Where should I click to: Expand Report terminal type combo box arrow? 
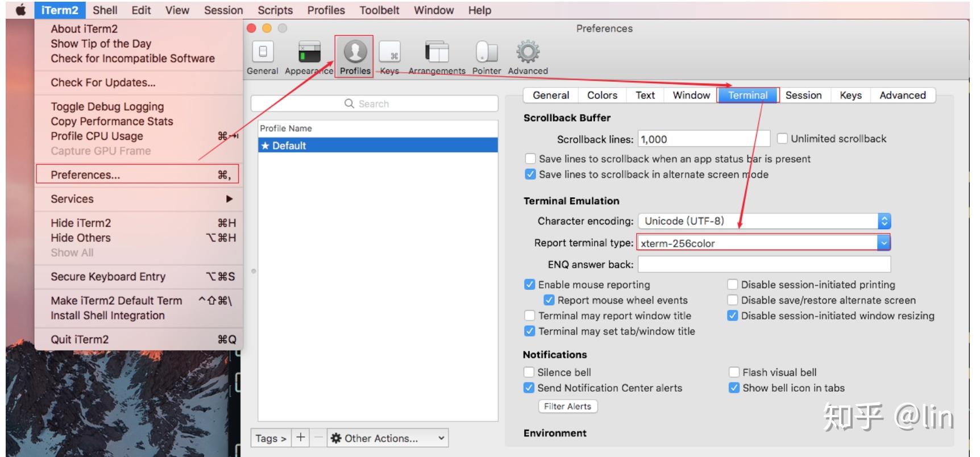click(x=883, y=243)
